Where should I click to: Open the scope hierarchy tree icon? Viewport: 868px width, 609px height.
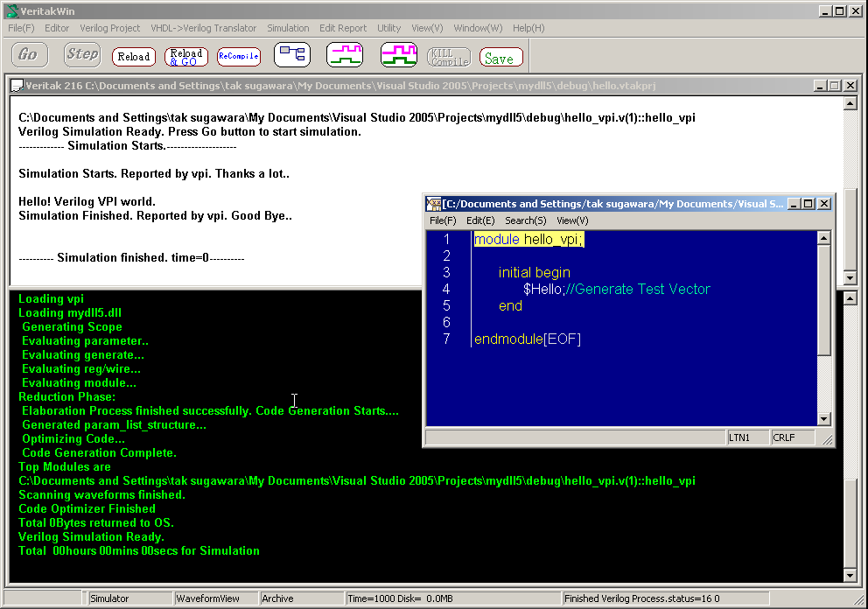(292, 55)
